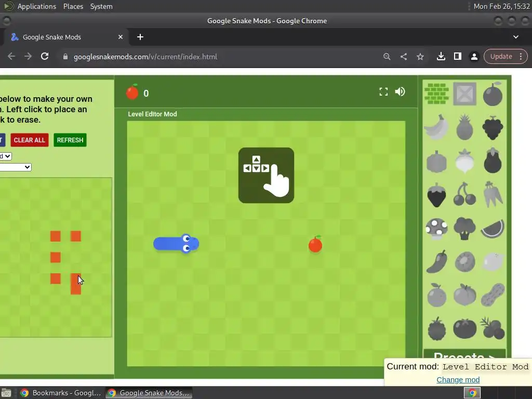Mute the game sound
The height and width of the screenshot is (399, 532).
pos(400,91)
